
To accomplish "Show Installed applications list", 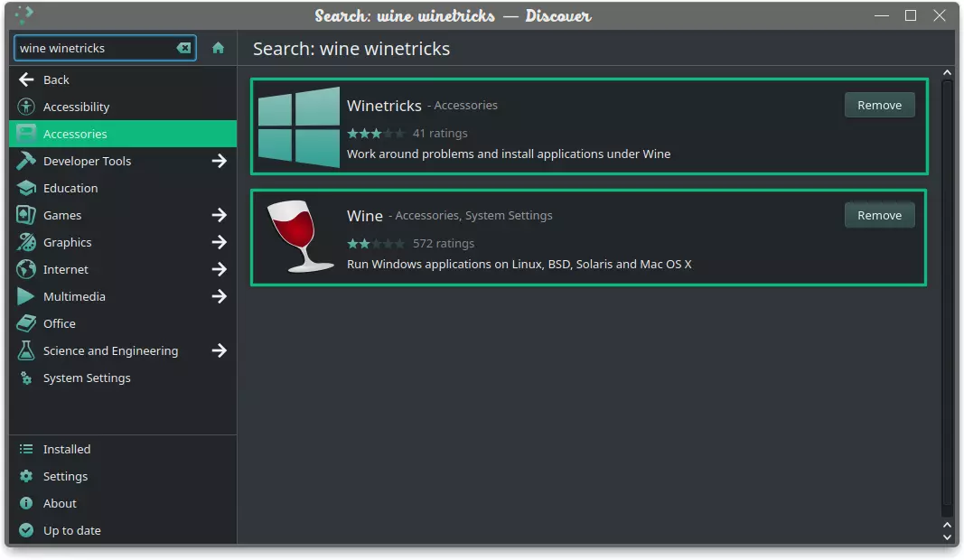I will tap(123, 449).
